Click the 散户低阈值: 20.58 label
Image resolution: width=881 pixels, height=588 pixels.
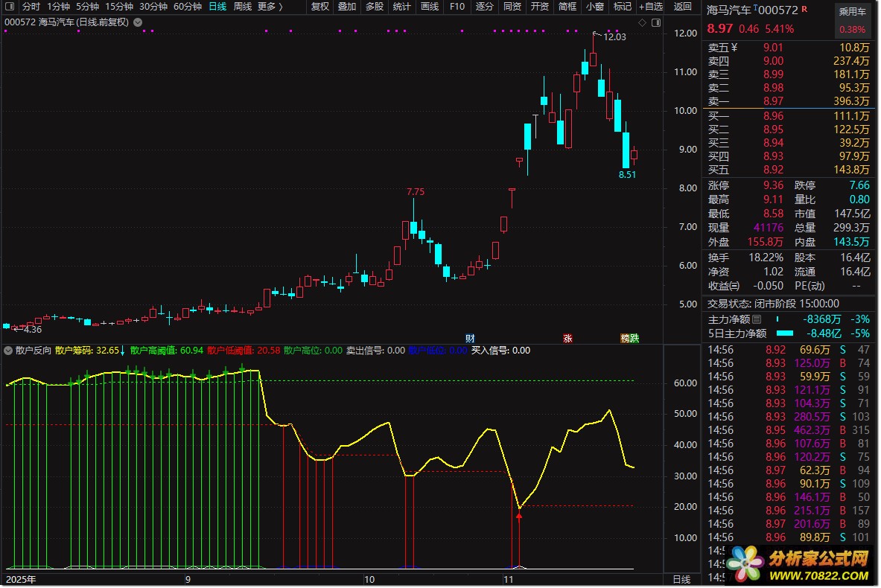[x=244, y=351]
